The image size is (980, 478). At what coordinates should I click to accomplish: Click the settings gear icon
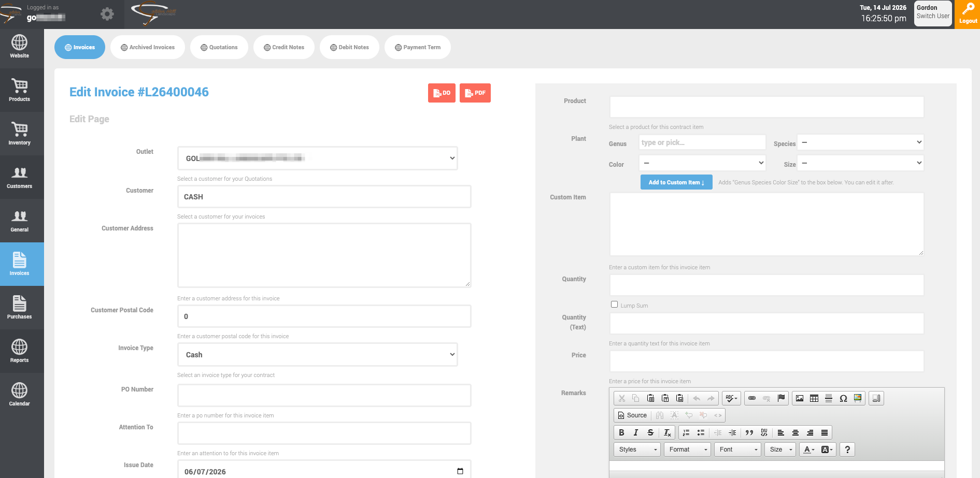107,14
